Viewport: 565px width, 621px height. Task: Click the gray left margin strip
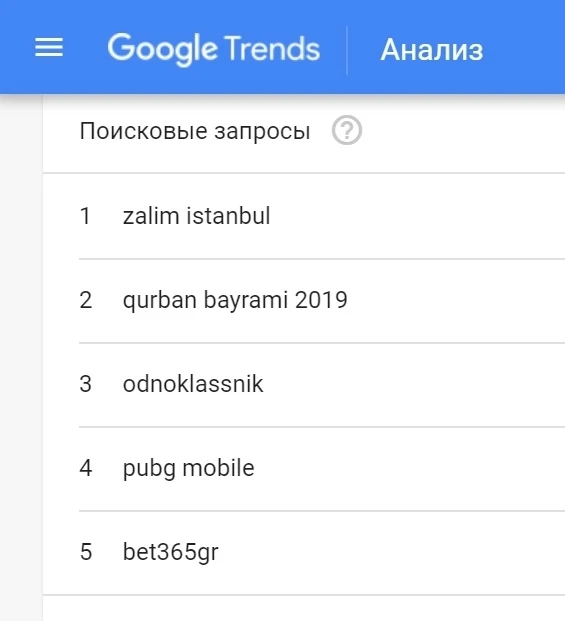21,356
